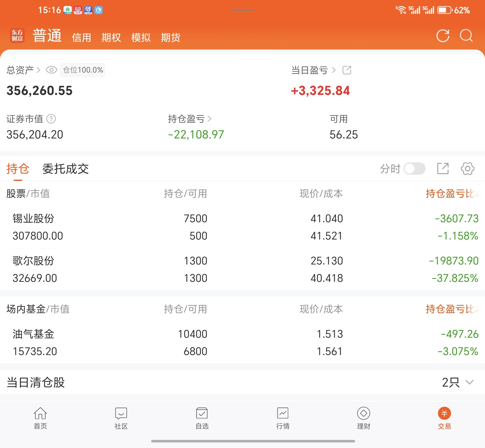Open holdings list settings gear
Image resolution: width=485 pixels, height=448 pixels.
pyautogui.click(x=467, y=169)
